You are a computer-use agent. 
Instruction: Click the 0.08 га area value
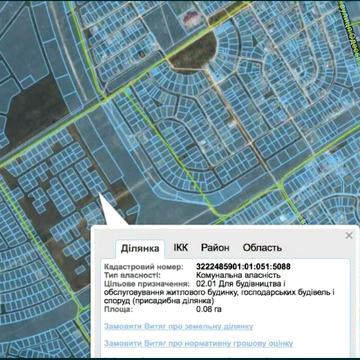(209, 309)
